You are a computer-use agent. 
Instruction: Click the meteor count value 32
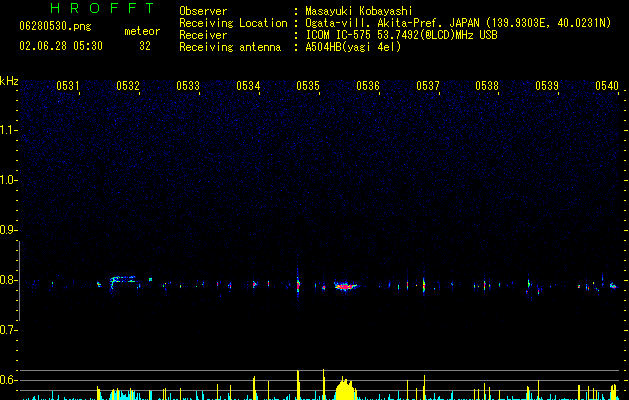145,46
